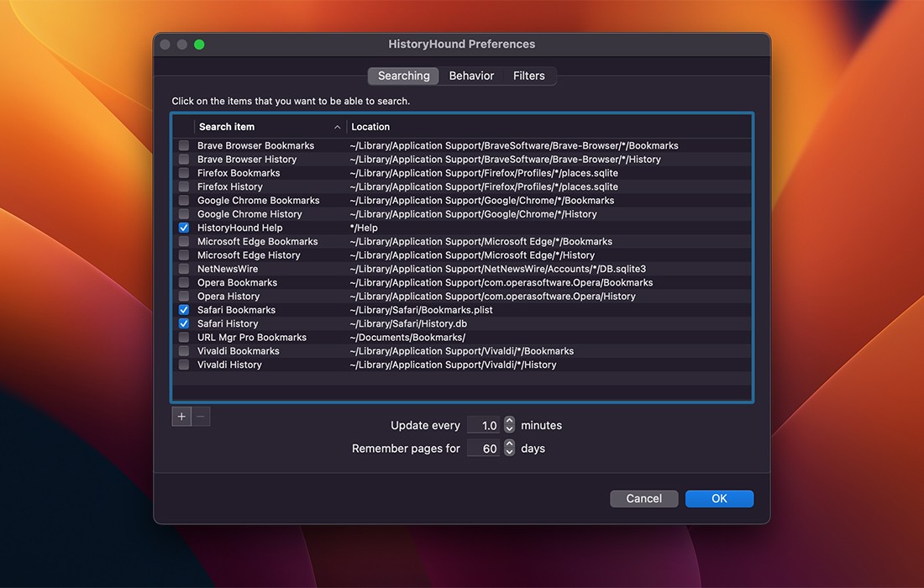
Task: Confirm preferences with the OK button
Action: [719, 498]
